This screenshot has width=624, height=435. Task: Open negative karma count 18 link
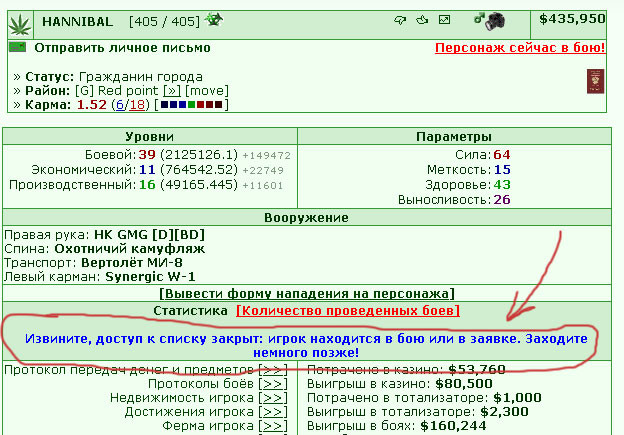click(x=137, y=105)
